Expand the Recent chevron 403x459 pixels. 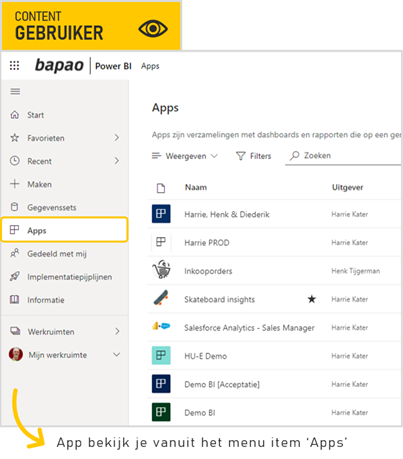[117, 161]
